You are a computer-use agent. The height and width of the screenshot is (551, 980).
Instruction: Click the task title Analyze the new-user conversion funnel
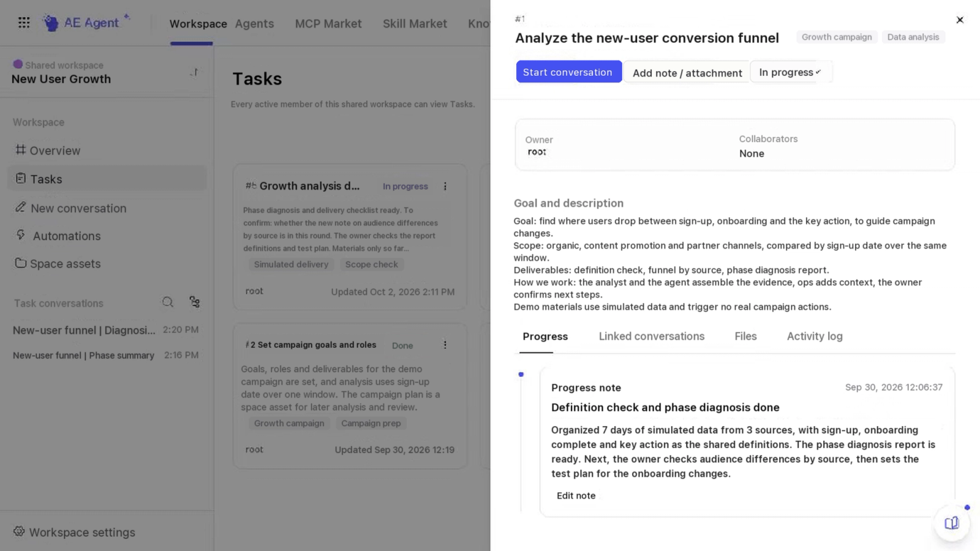coord(647,38)
